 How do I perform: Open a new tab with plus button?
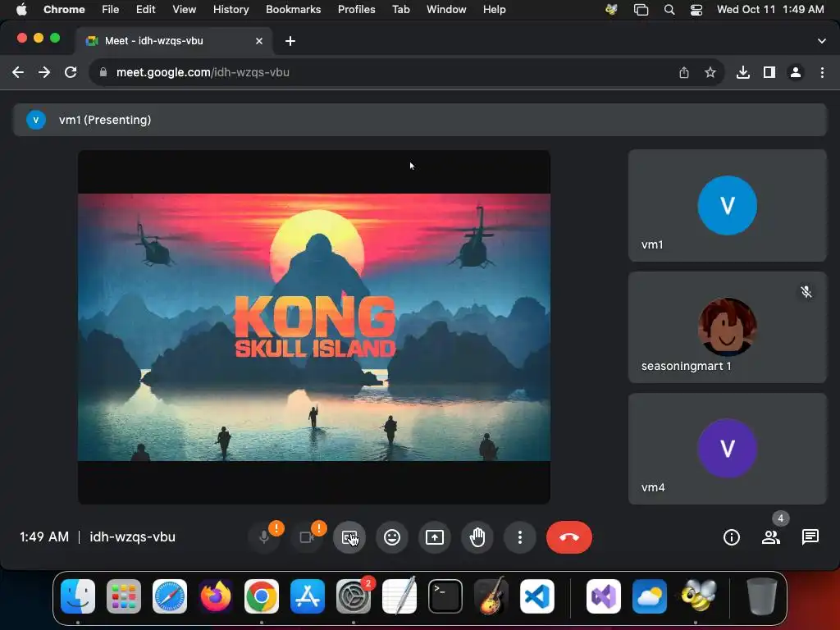(290, 41)
